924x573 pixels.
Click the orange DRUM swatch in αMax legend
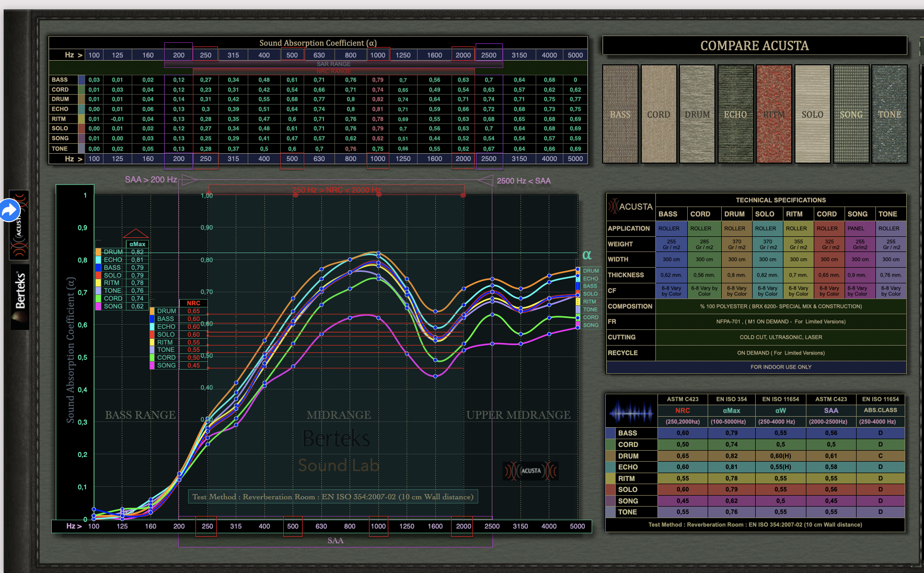(98, 252)
